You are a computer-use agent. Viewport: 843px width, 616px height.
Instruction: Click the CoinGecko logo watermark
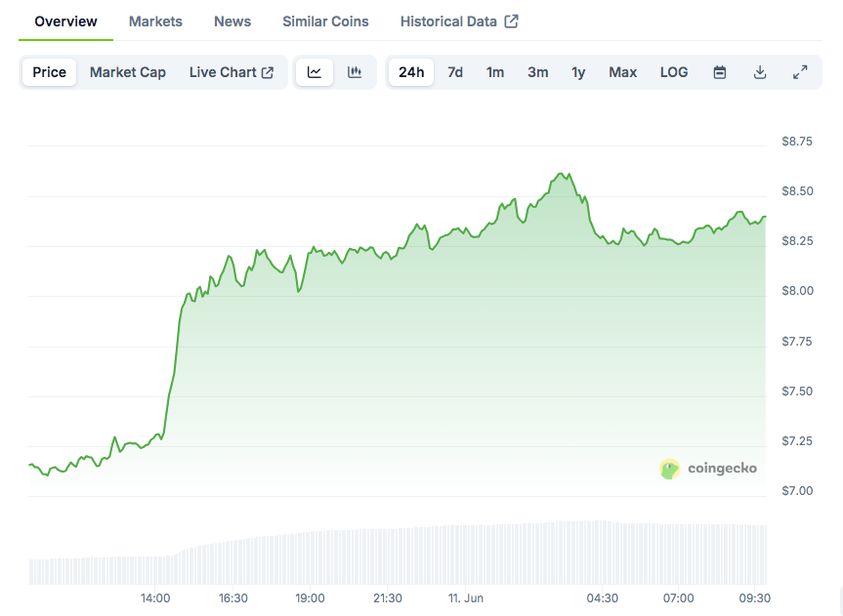(708, 469)
